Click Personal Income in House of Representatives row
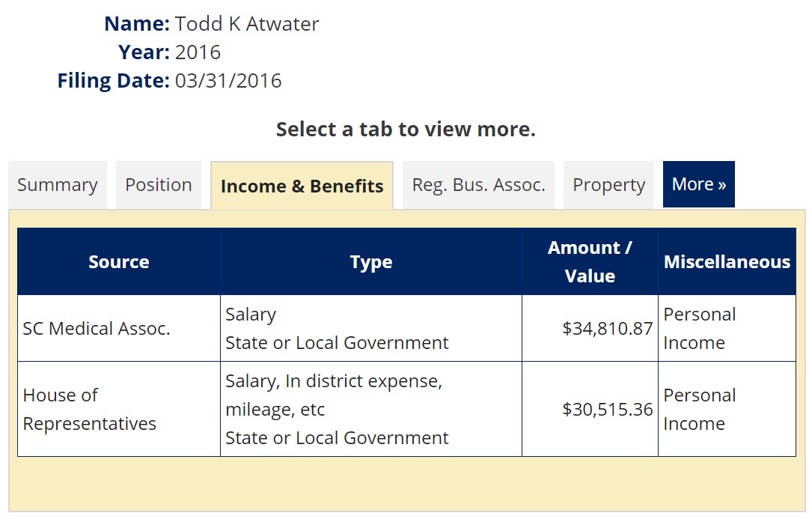 699,409
